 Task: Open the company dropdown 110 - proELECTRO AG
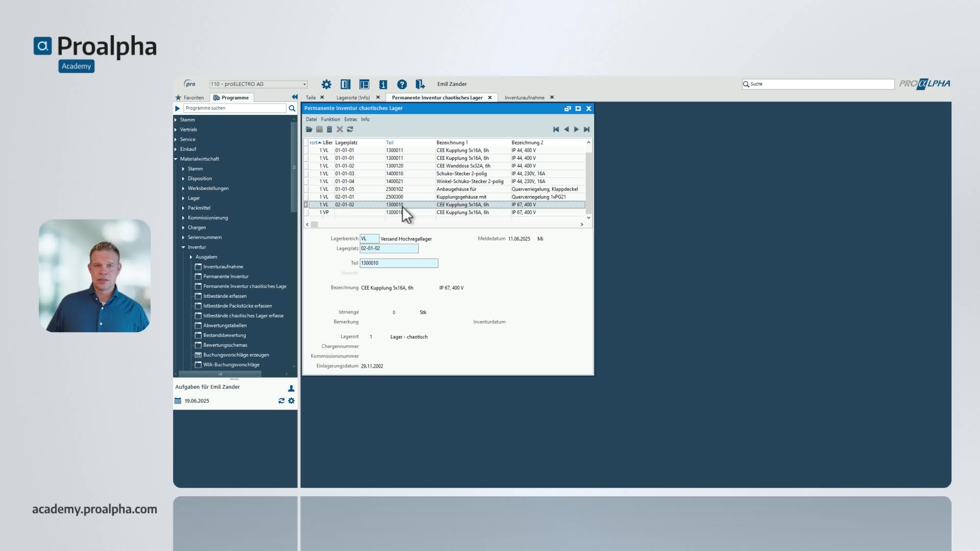coord(304,84)
